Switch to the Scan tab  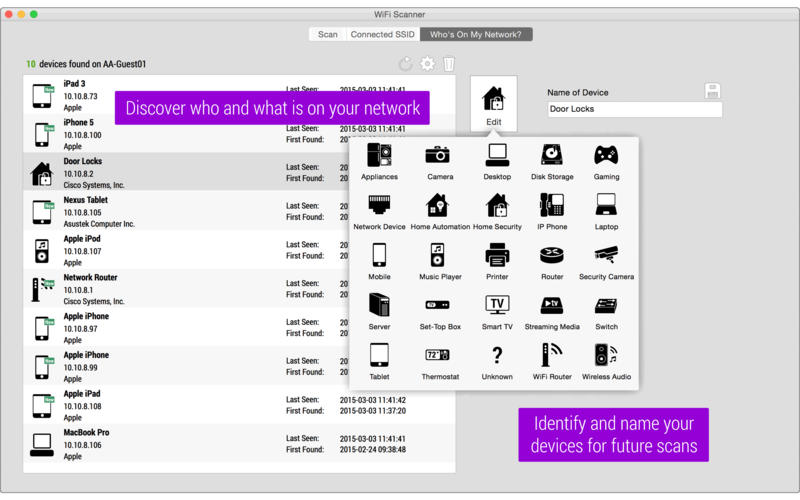(328, 34)
